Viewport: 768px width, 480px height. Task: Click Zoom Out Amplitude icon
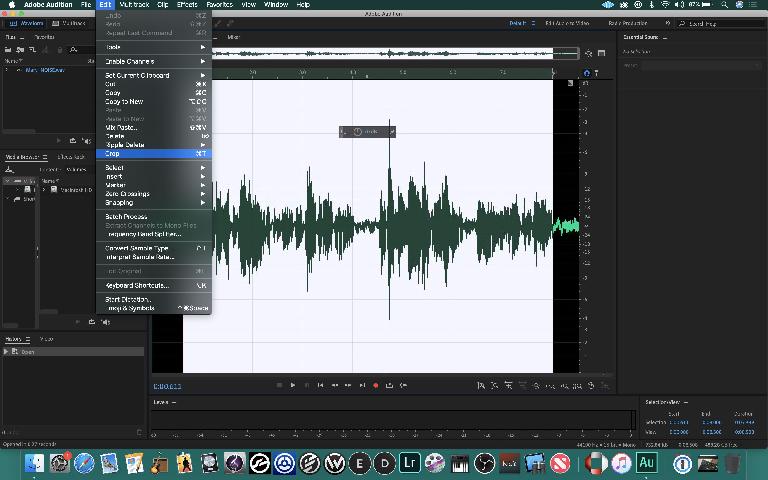pos(495,386)
